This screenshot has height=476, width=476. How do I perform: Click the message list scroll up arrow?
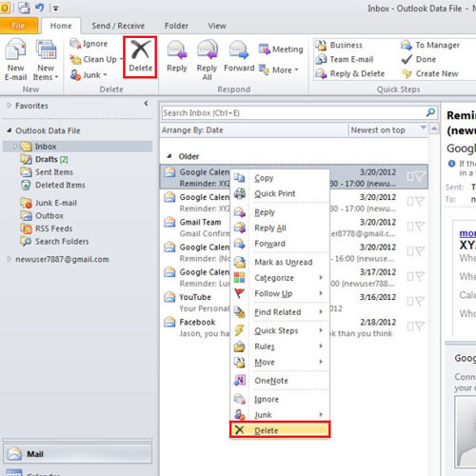coord(434,129)
